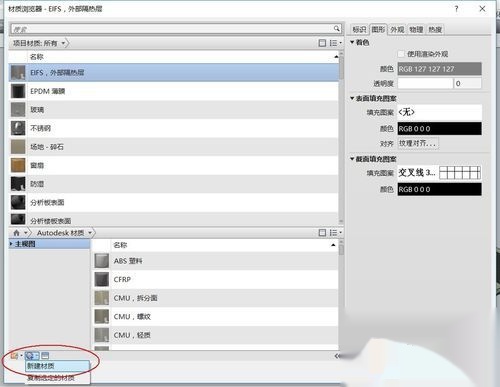Toggle the Autodesk library panel view icon
The width and height of the screenshot is (500, 387).
(x=322, y=233)
